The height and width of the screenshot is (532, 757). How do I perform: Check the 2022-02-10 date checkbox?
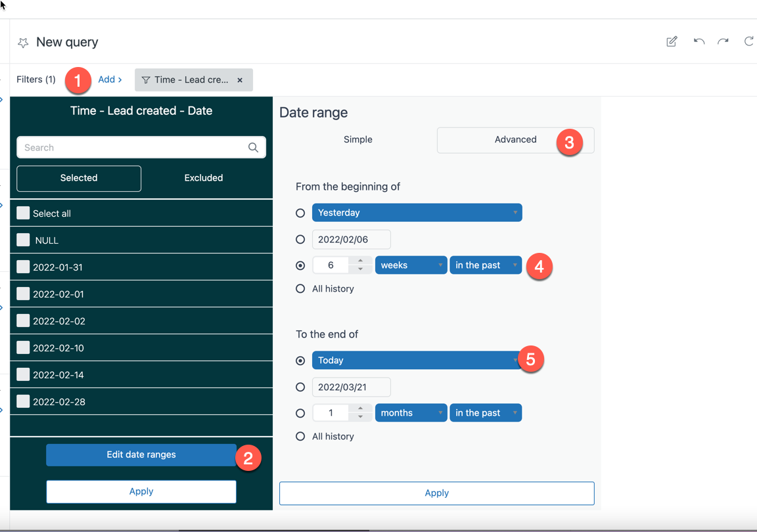click(24, 348)
